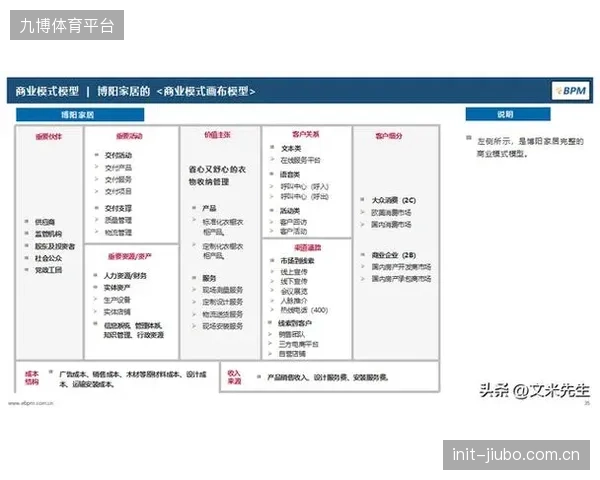600x480 pixels.
Task: Click the 实体店铺 list item
Action: tap(117, 312)
